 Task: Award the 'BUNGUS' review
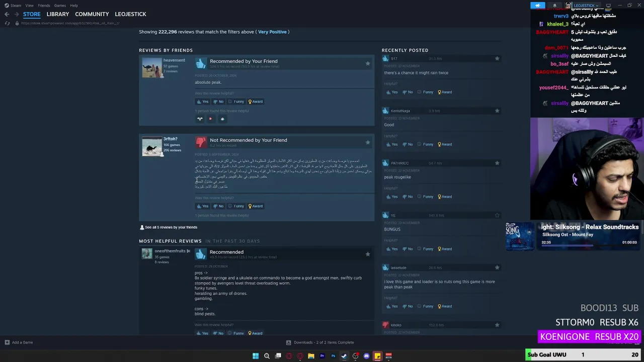point(445,249)
